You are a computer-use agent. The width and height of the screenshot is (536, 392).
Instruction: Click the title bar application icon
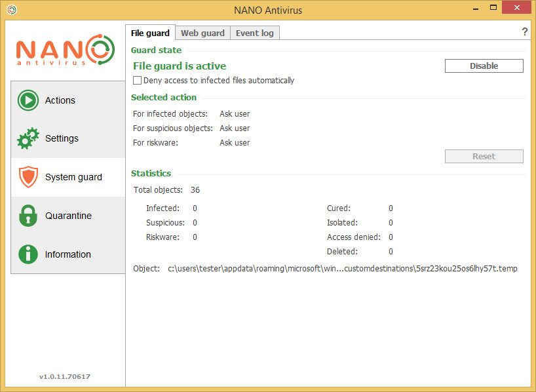[x=12, y=10]
